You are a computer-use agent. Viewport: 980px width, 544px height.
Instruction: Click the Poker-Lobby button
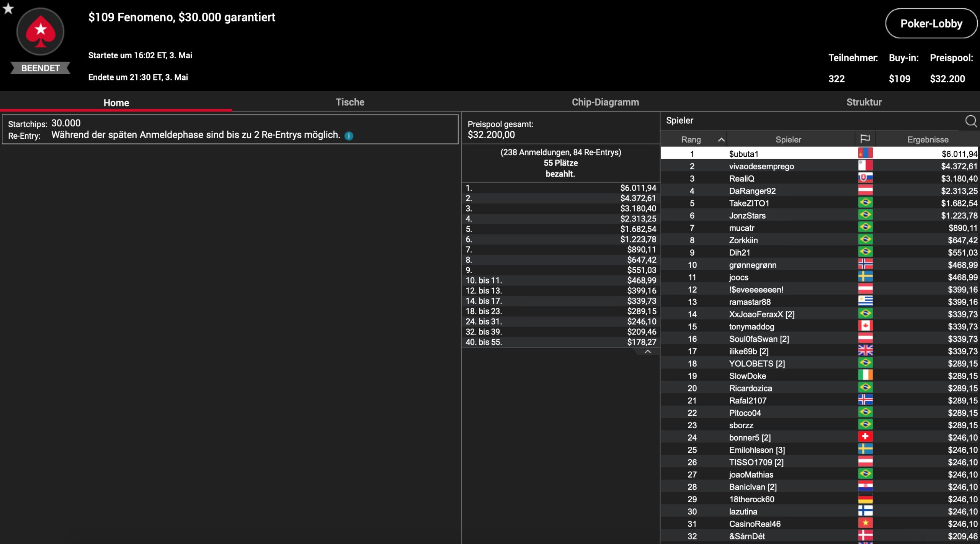click(931, 24)
